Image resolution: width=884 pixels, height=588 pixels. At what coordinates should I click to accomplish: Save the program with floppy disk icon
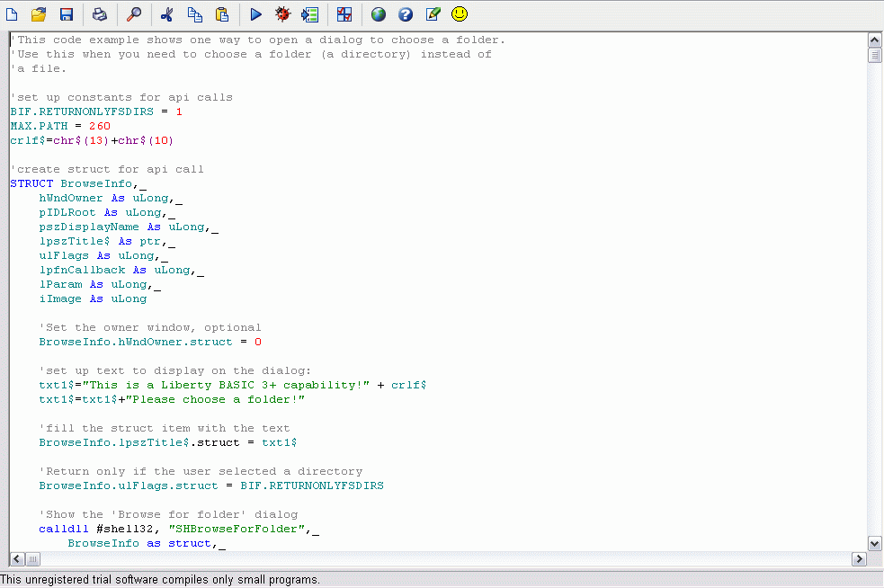[67, 14]
